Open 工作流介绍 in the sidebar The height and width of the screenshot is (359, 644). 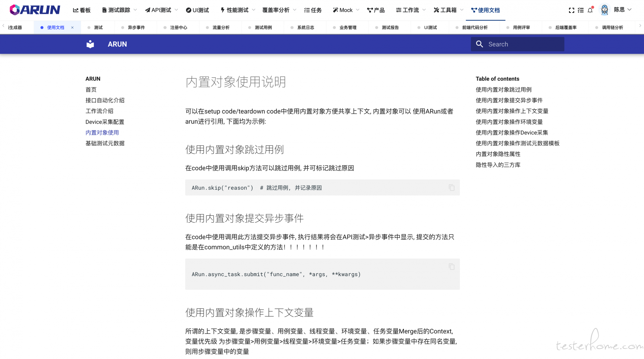[x=99, y=111]
